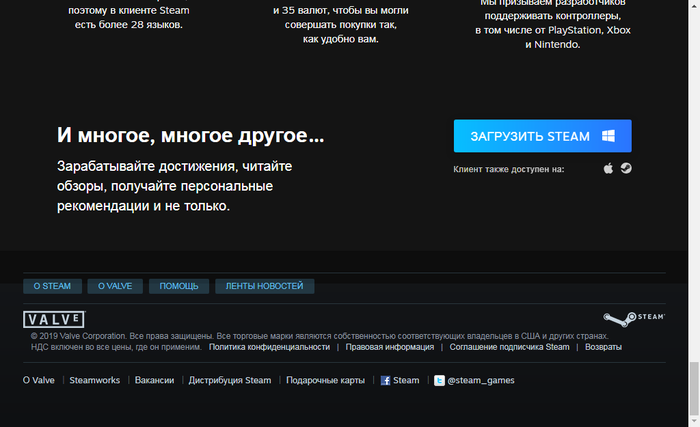Click the Apple macOS client icon

coord(608,168)
